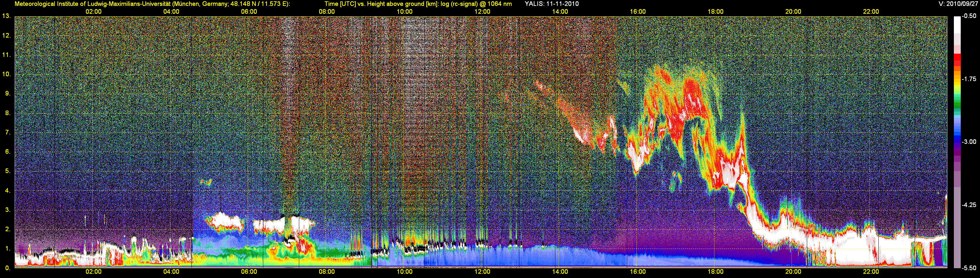The width and height of the screenshot is (980, 278).
Task: Click the 08:00 label on the bottom time axis
Action: coord(327,272)
